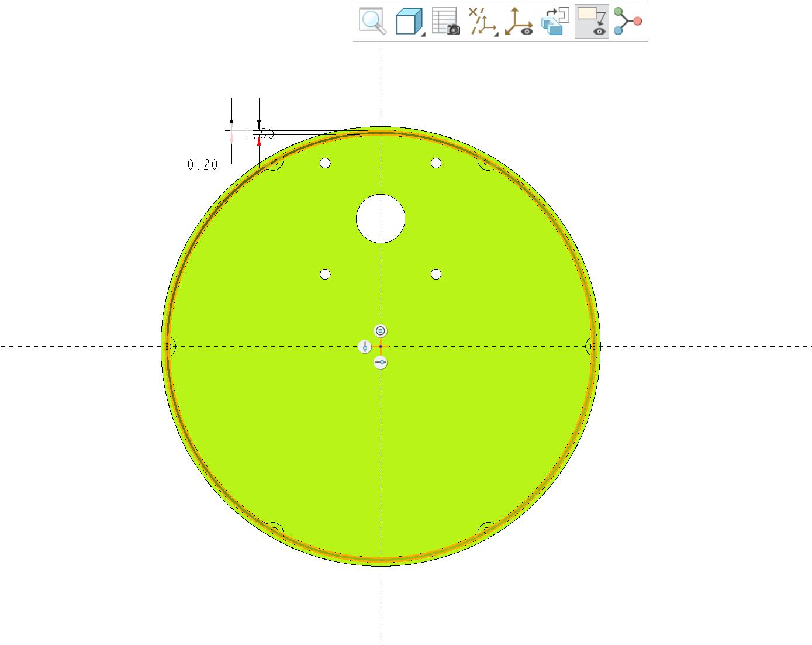The width and height of the screenshot is (812, 645).
Task: Toggle spin center axes visibility
Action: [519, 21]
